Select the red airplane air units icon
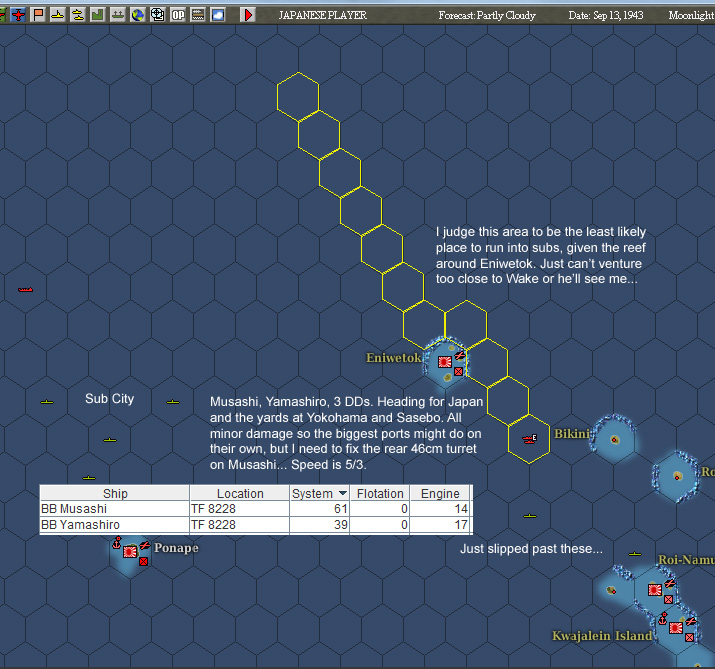This screenshot has height=669, width=715. click(x=18, y=15)
